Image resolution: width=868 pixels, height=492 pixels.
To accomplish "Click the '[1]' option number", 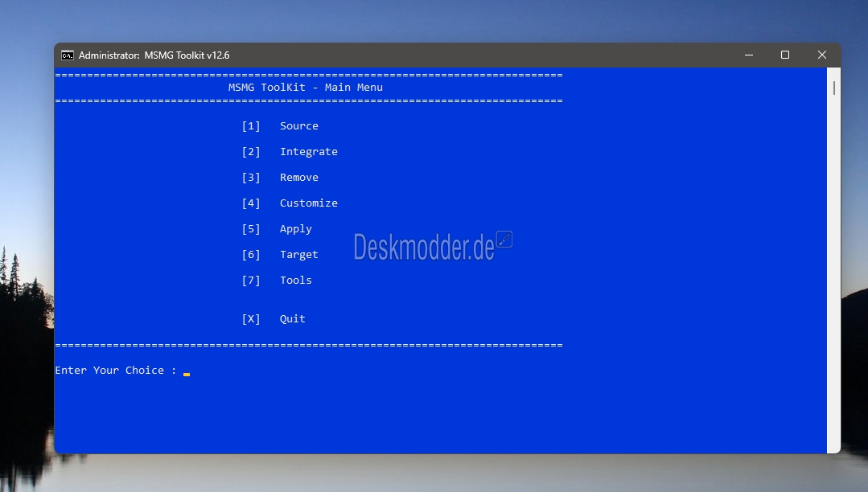I will pyautogui.click(x=251, y=126).
